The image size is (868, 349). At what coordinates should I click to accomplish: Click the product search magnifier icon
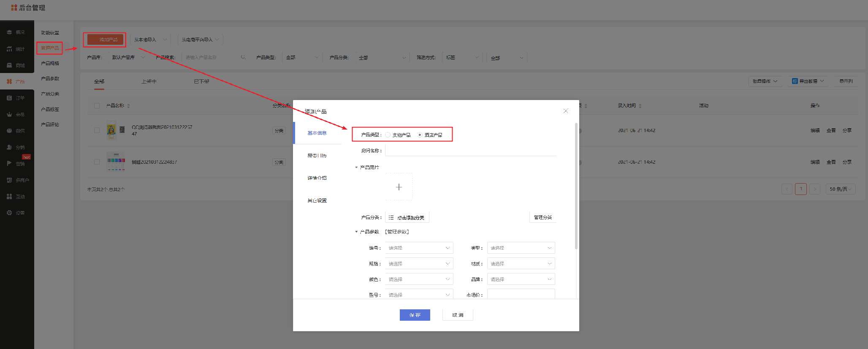tap(243, 57)
